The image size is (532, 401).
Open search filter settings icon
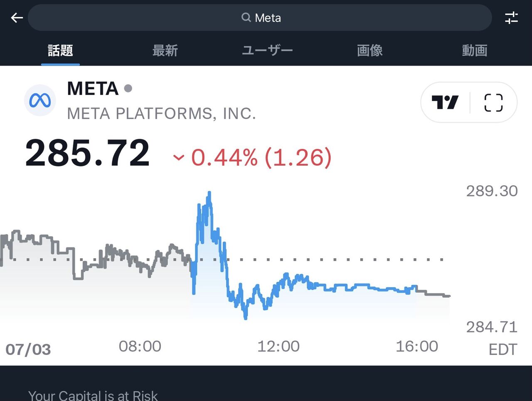511,18
